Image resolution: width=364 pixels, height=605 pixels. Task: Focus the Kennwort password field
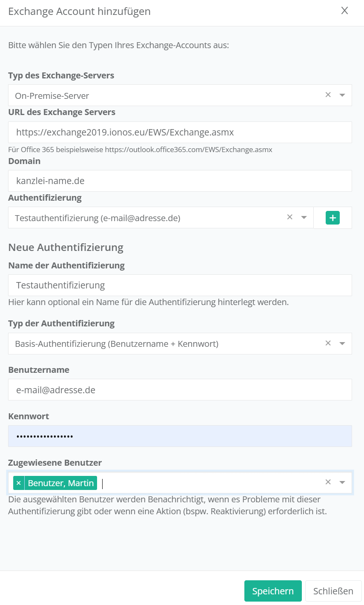tap(180, 436)
